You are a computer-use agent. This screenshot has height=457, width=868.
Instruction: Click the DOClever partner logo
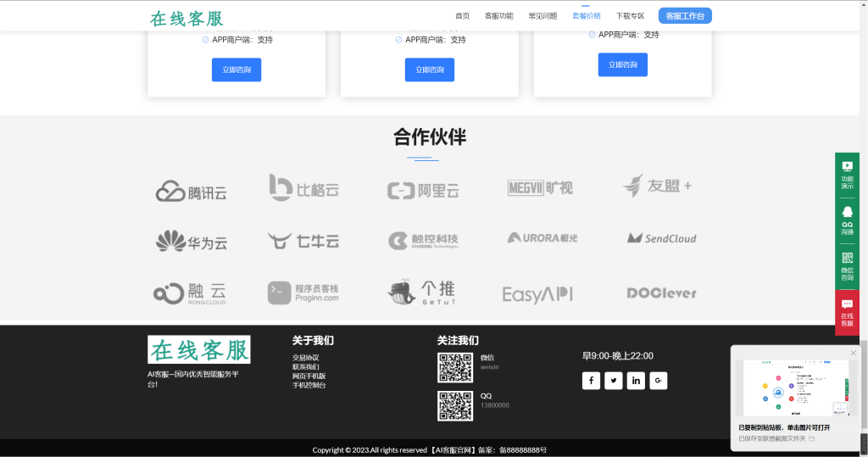click(x=661, y=293)
